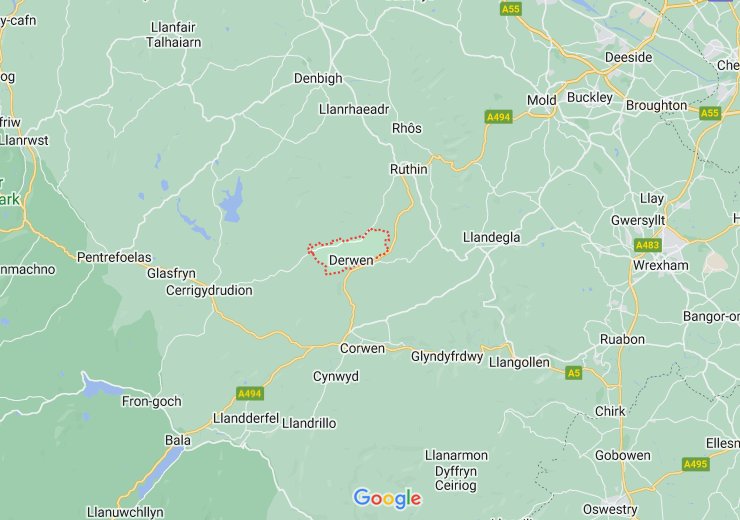Image resolution: width=740 pixels, height=520 pixels.
Task: Click the Llangollen town label
Action: point(519,362)
